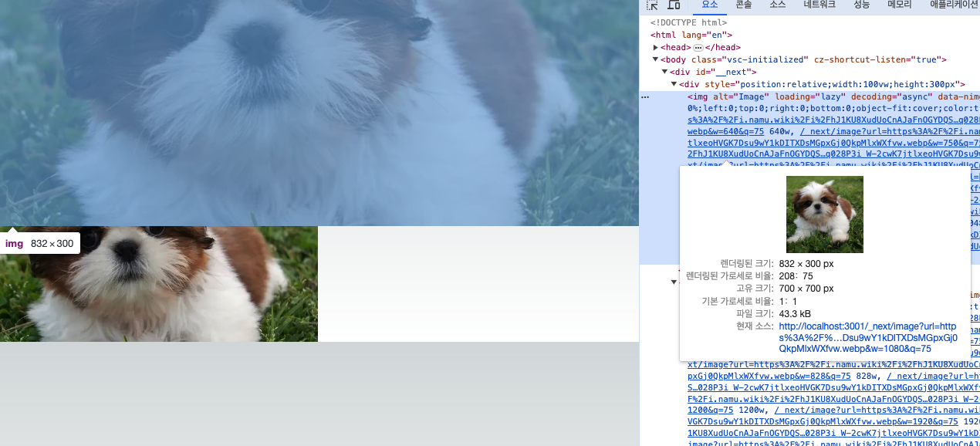Viewport: 980px width, 446px height.
Task: Click the 'img 832 × 300' overlay label
Action: [x=39, y=244]
